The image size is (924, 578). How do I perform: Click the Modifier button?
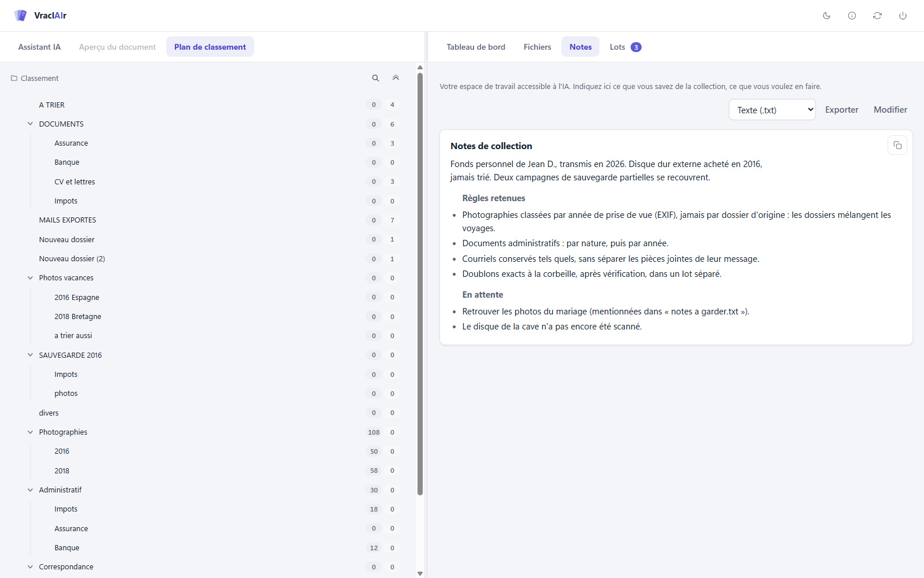click(890, 110)
